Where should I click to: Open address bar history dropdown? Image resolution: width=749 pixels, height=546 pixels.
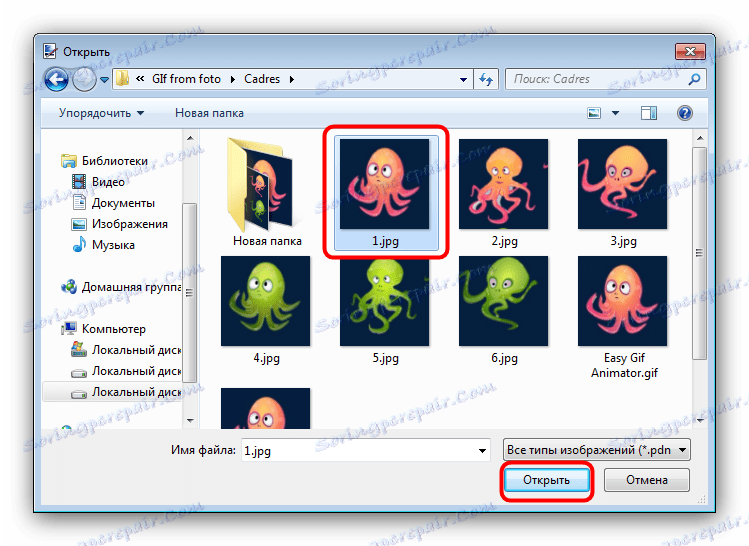pyautogui.click(x=463, y=80)
